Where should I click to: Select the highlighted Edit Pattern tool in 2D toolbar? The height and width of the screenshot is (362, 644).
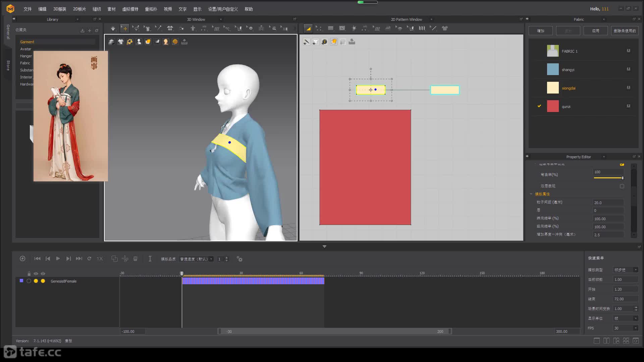pos(308,28)
